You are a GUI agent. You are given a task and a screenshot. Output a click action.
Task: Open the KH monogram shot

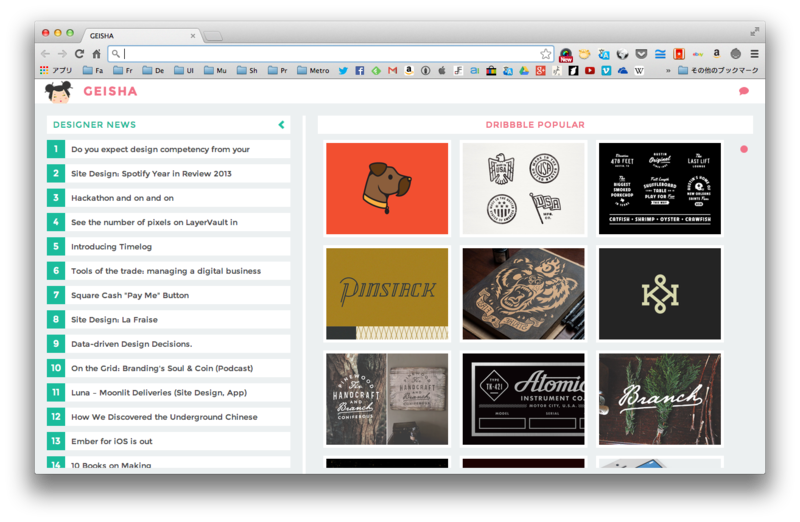(x=660, y=294)
